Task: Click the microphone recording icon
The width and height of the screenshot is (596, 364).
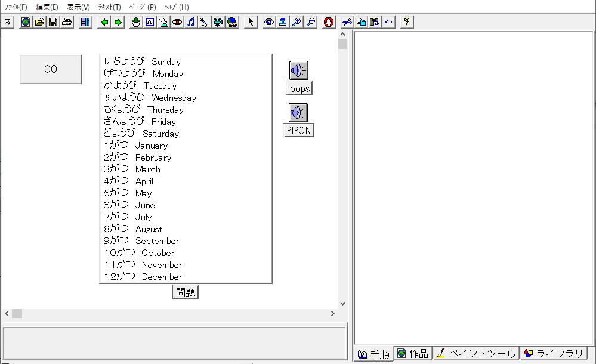Action: point(204,22)
